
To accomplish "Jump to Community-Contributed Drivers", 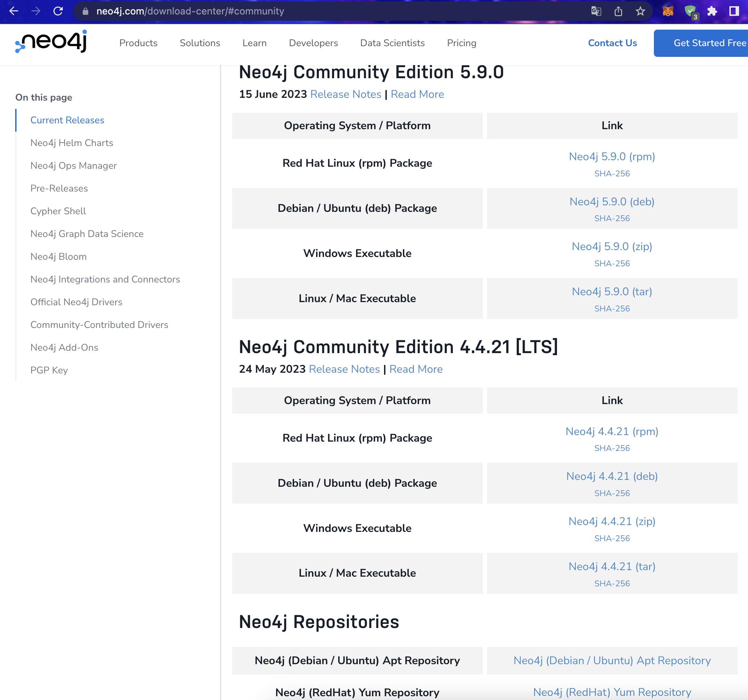I will [x=99, y=325].
